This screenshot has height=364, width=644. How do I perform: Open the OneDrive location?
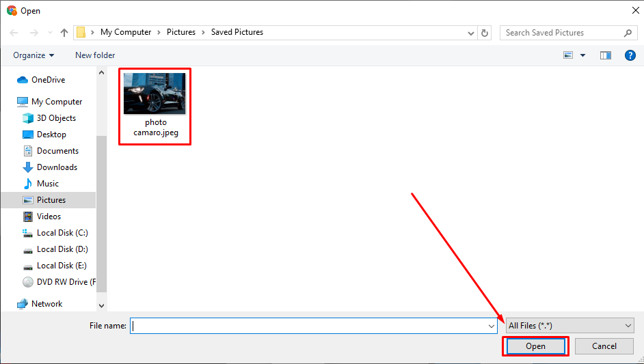click(x=48, y=80)
